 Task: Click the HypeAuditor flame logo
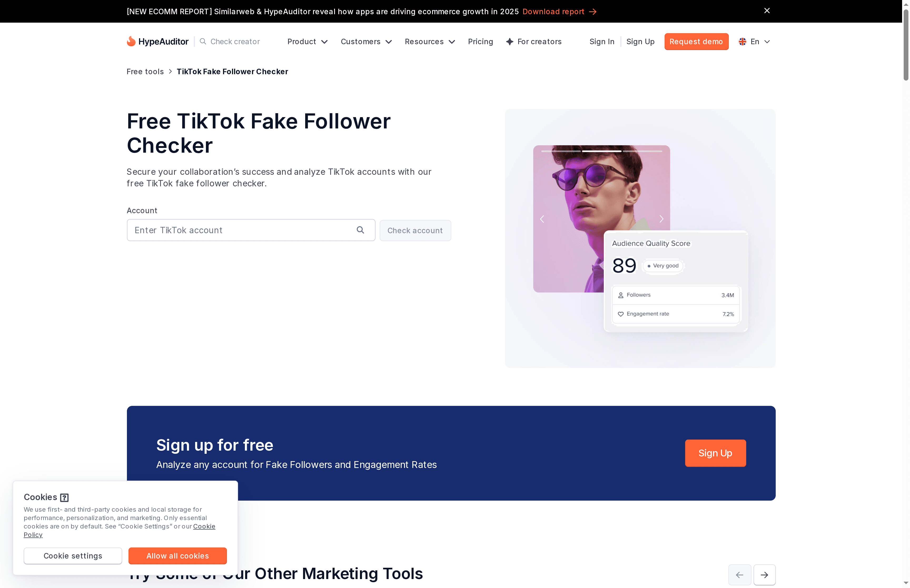pos(131,41)
